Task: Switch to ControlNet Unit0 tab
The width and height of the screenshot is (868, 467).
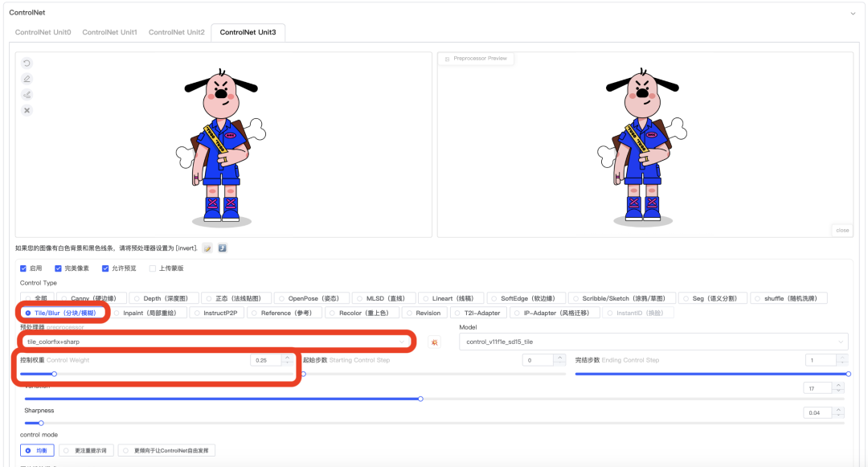Action: coord(43,33)
